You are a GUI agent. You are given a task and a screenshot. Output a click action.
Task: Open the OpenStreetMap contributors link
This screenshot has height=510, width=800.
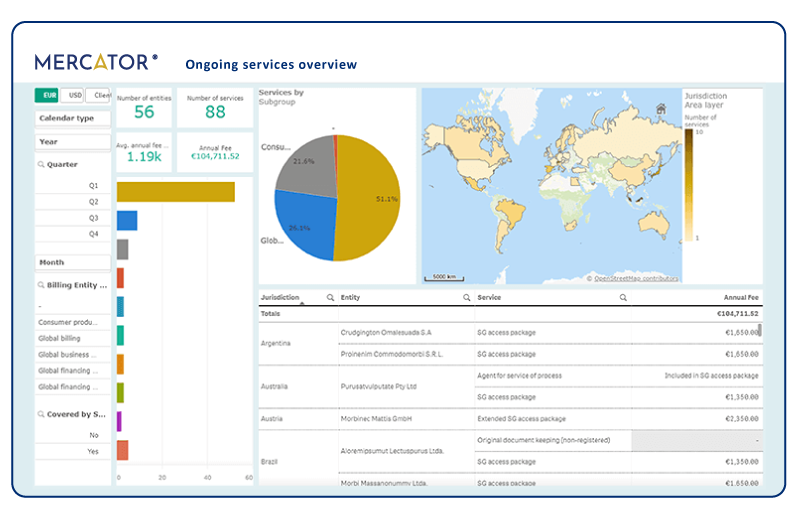(x=636, y=278)
